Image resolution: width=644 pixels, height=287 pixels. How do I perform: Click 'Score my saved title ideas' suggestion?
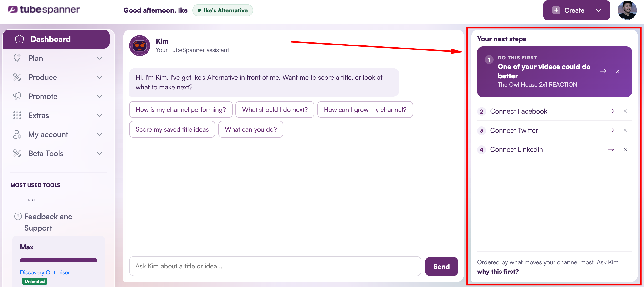(172, 129)
